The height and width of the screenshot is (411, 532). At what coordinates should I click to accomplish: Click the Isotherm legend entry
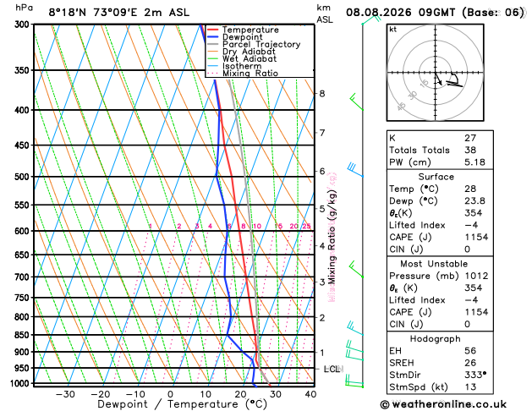(x=234, y=66)
